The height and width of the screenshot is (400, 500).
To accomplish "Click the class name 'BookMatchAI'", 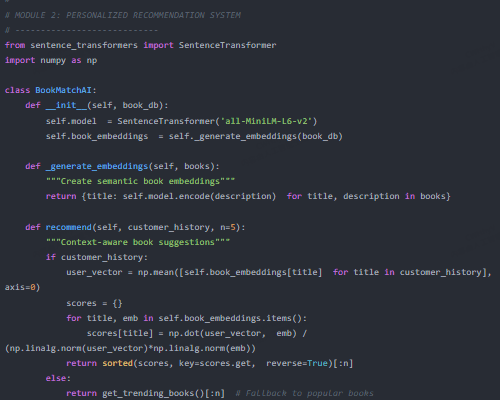I will pyautogui.click(x=63, y=90).
